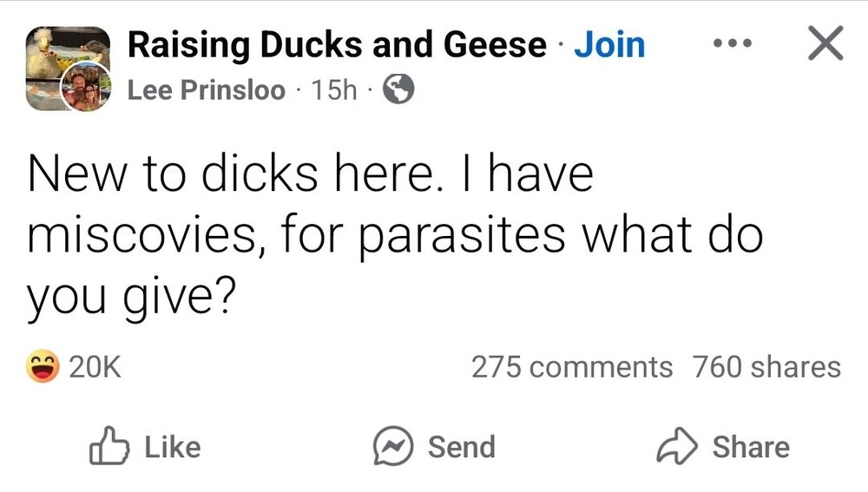Click the thumbs-up Like icon
Screen dimensions: 868x492
(x=109, y=445)
